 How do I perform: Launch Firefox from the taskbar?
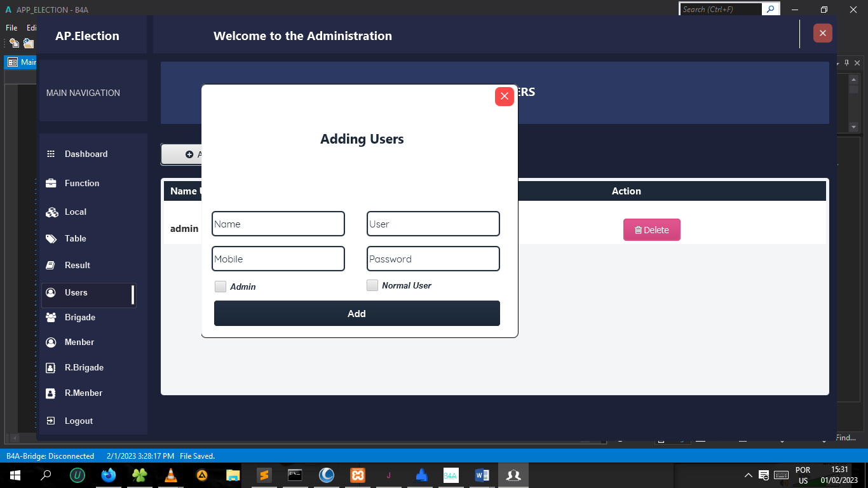109,475
